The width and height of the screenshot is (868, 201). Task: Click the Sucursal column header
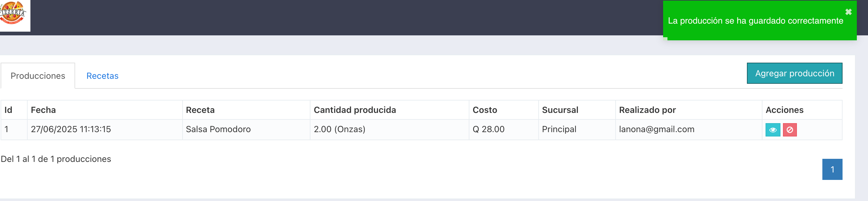coord(577,110)
